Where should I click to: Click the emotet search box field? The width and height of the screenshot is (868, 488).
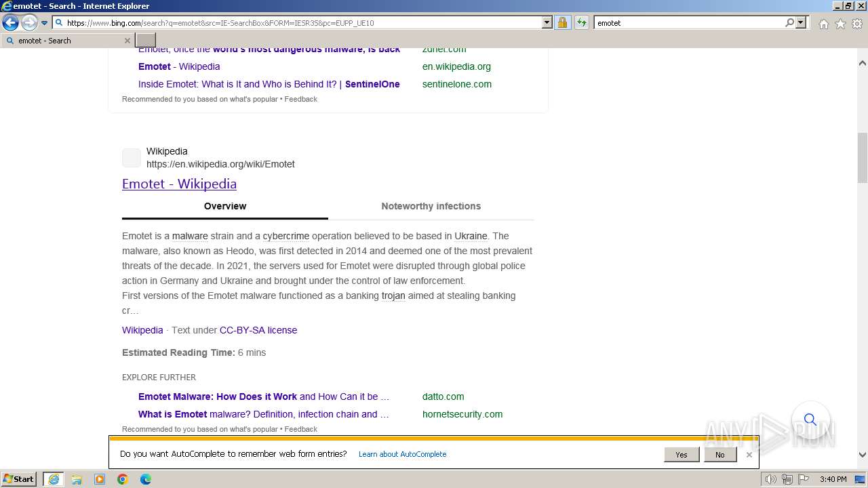pos(688,22)
